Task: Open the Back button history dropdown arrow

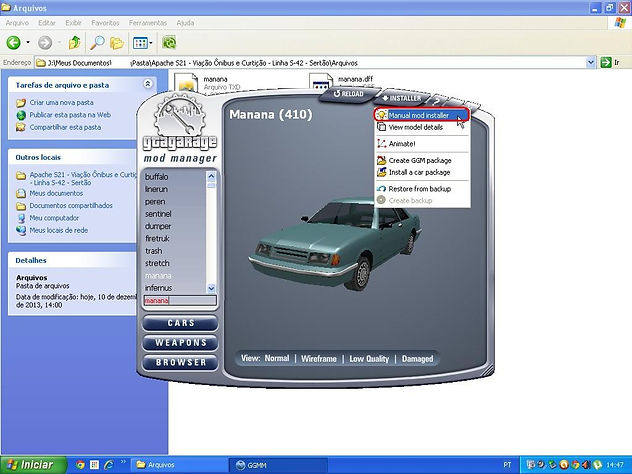Action: [x=28, y=42]
